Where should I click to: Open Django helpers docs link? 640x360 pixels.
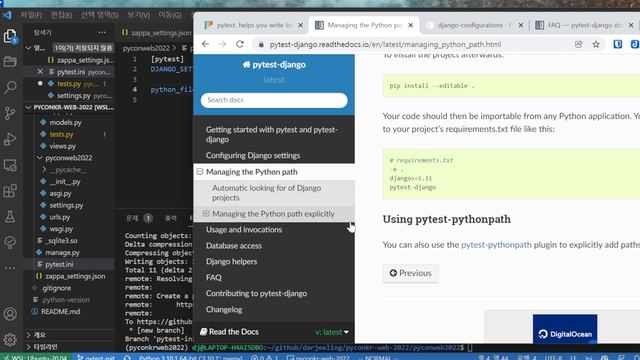coord(231,262)
